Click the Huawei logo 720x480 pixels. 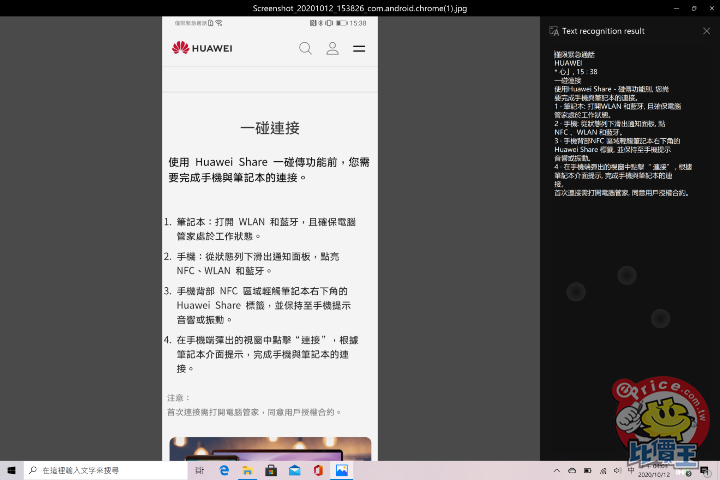202,48
